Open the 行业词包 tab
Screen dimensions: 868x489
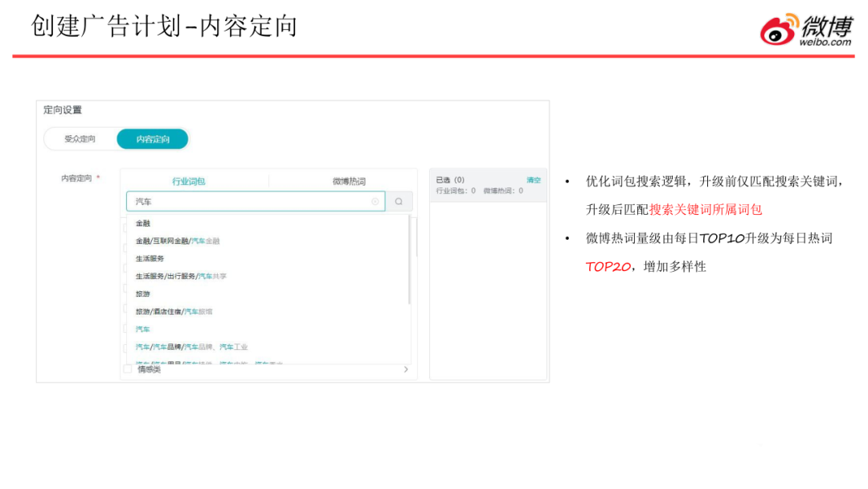click(189, 182)
